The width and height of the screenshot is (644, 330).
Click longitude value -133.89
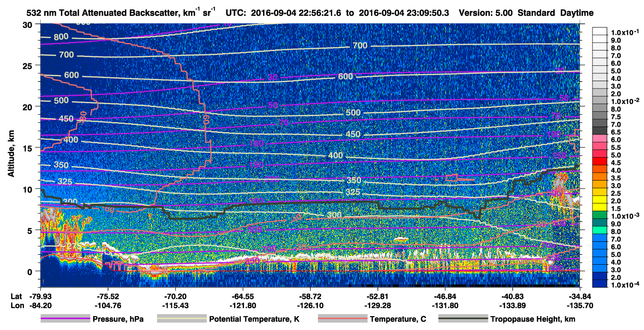point(513,305)
